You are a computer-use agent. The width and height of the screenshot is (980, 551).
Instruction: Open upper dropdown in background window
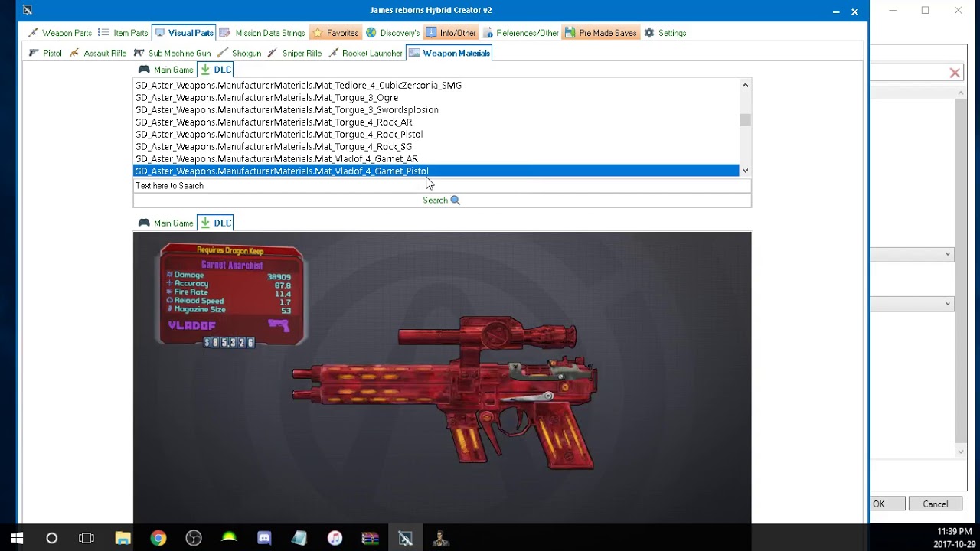point(948,254)
